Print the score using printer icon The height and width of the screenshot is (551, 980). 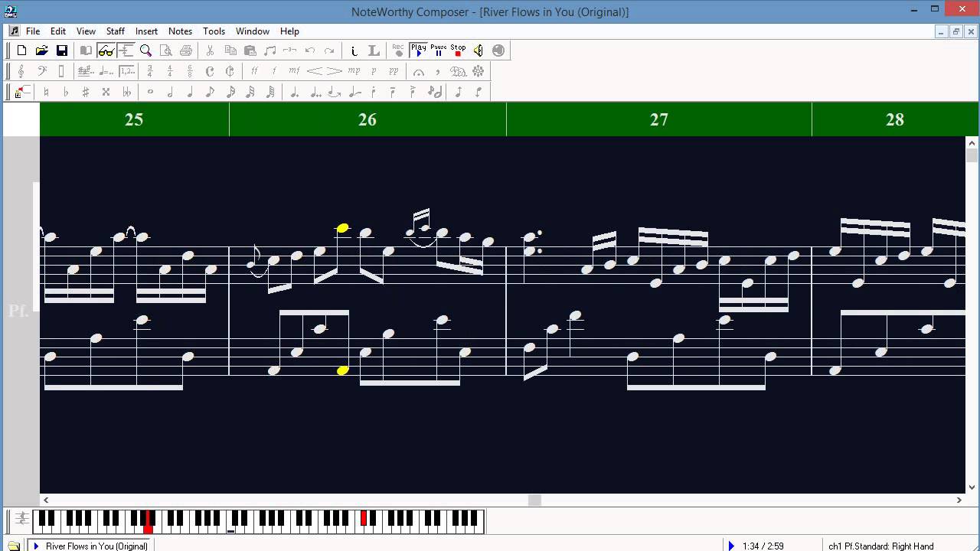coord(185,51)
